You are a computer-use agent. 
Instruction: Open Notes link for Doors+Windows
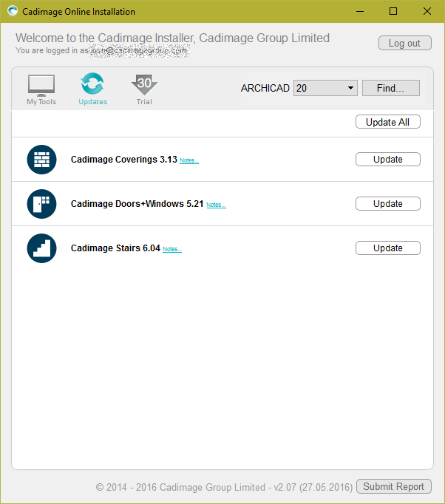(216, 205)
